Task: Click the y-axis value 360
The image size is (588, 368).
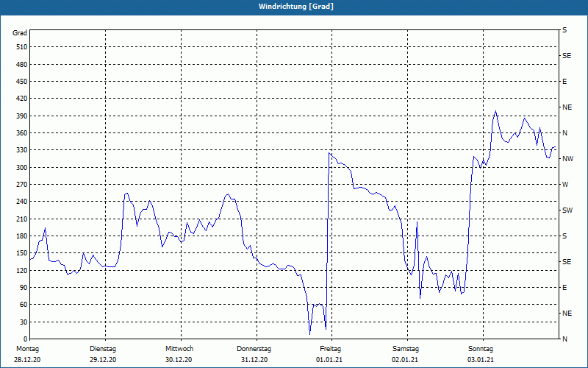Action: (22, 133)
